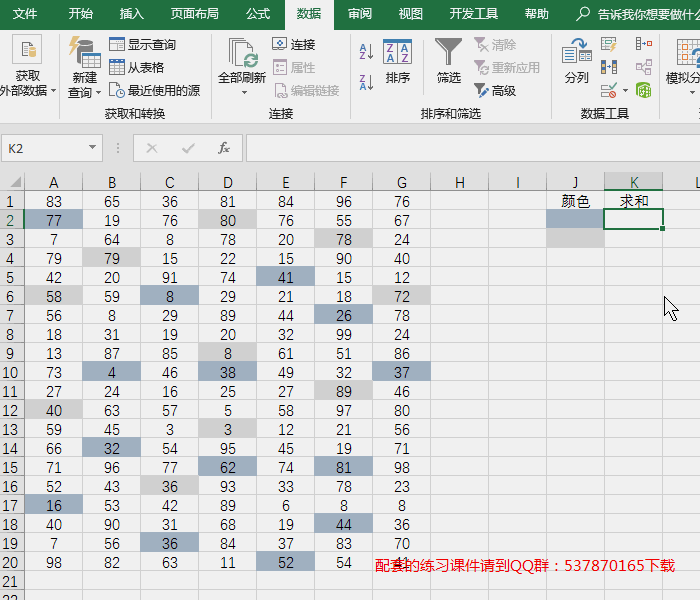Switch to the 帮助 tab
The height and width of the screenshot is (600, 700).
(536, 14)
